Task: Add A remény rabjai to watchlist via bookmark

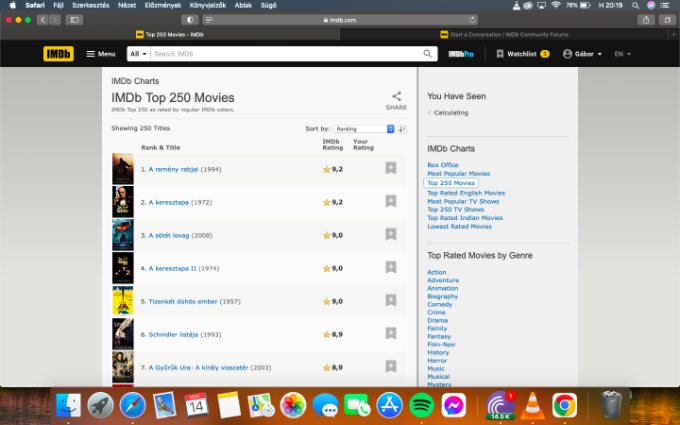Action: 391,168
